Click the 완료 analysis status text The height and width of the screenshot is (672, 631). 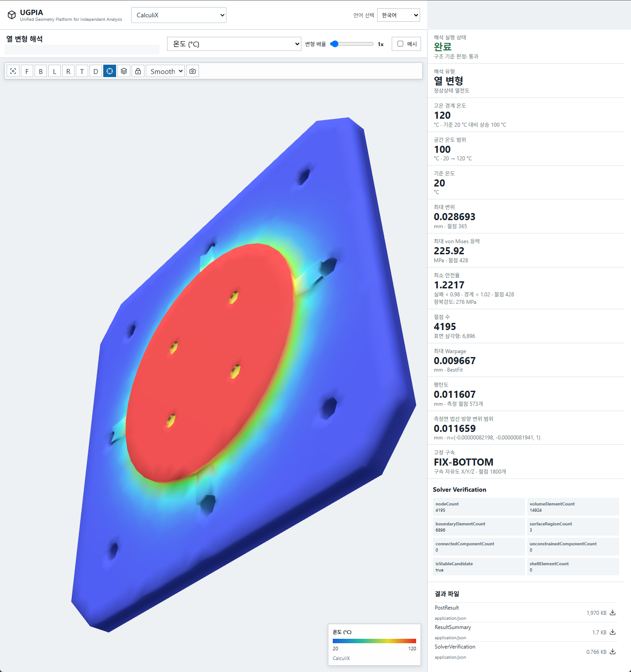click(443, 47)
